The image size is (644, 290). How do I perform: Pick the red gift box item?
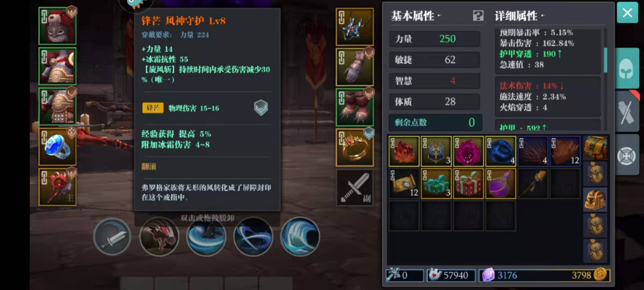tap(468, 184)
